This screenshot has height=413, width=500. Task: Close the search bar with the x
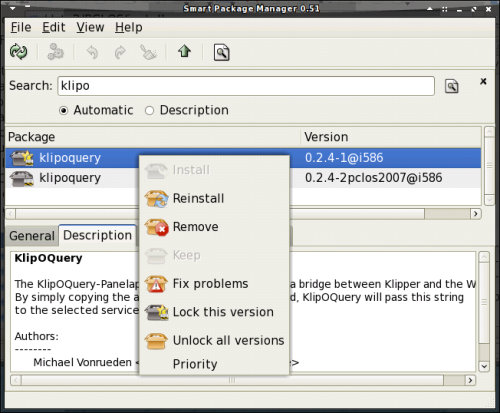coord(483,81)
